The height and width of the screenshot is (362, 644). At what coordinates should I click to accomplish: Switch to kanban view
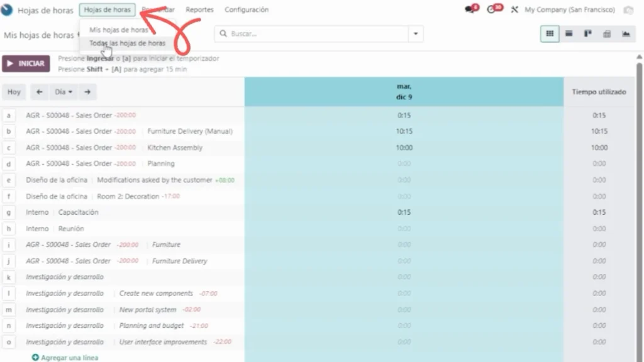[x=587, y=34]
